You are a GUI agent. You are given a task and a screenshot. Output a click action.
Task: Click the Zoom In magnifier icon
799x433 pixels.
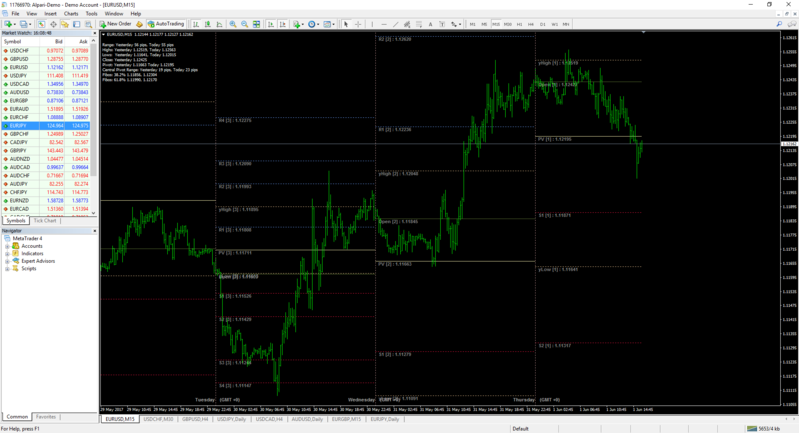point(233,24)
